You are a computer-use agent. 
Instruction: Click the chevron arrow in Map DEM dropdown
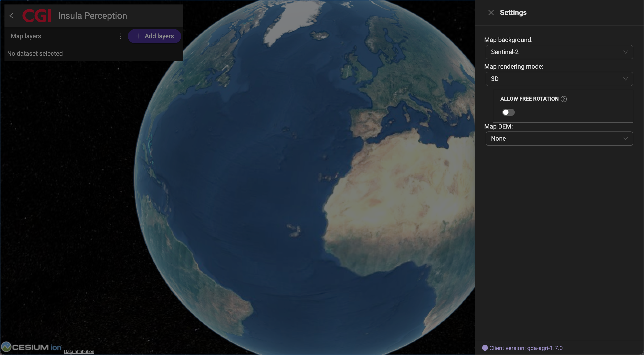point(625,139)
